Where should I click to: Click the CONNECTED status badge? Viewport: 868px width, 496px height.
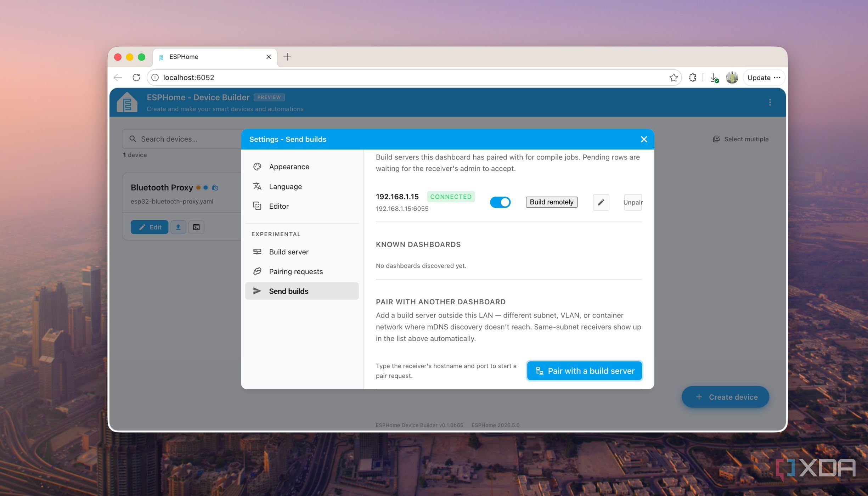pyautogui.click(x=451, y=197)
